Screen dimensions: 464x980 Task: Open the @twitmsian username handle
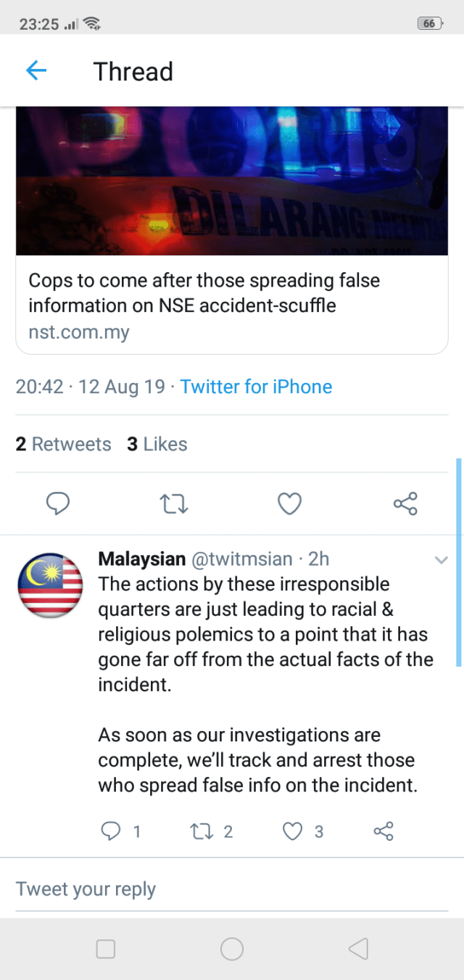[241, 559]
